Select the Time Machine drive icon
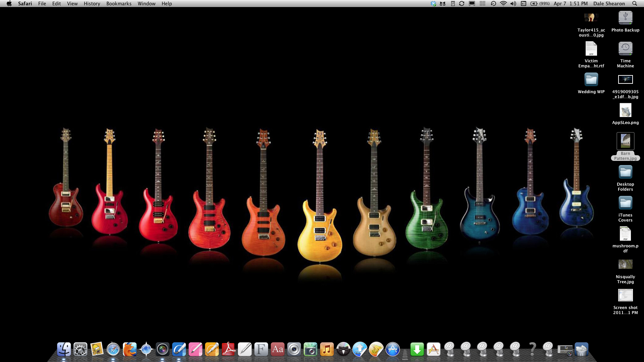Viewport: 644px width, 362px height. point(625,55)
